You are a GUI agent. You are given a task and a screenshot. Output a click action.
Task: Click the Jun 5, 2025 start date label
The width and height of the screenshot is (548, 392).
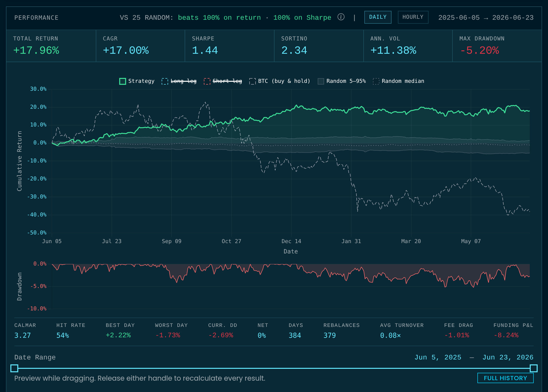[x=438, y=357]
